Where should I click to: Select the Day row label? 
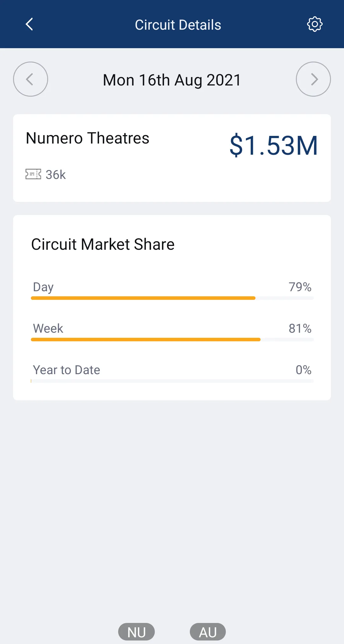43,287
